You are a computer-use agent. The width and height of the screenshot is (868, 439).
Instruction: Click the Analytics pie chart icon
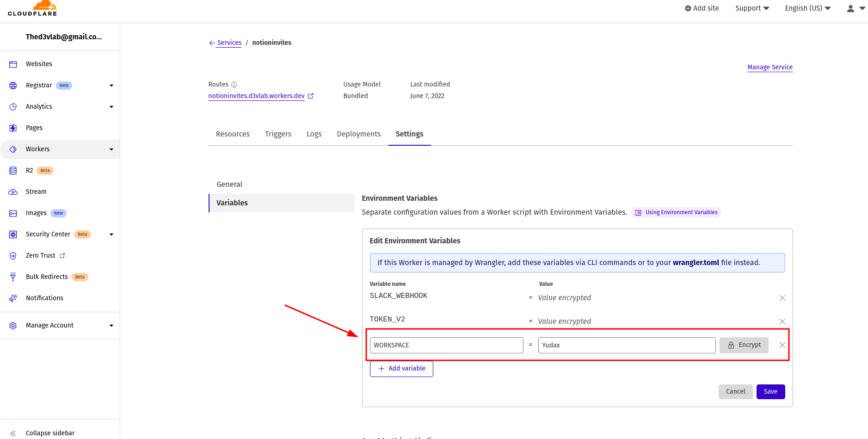pos(13,107)
